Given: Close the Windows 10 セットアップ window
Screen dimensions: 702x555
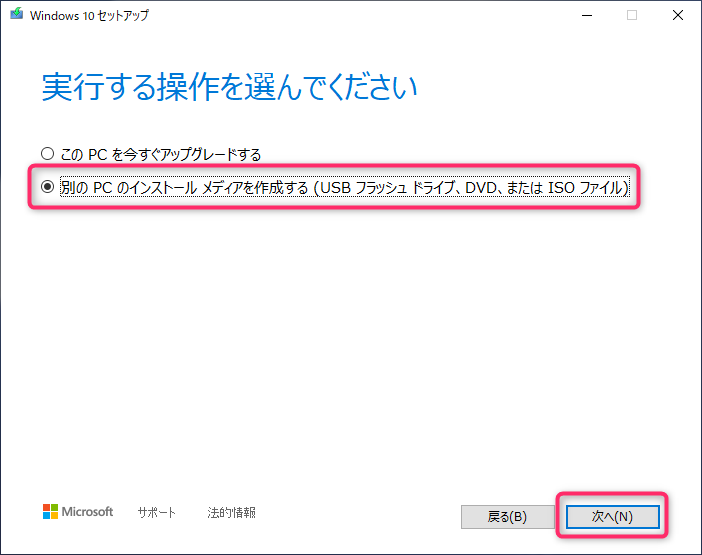Looking at the screenshot, I should tap(678, 15).
